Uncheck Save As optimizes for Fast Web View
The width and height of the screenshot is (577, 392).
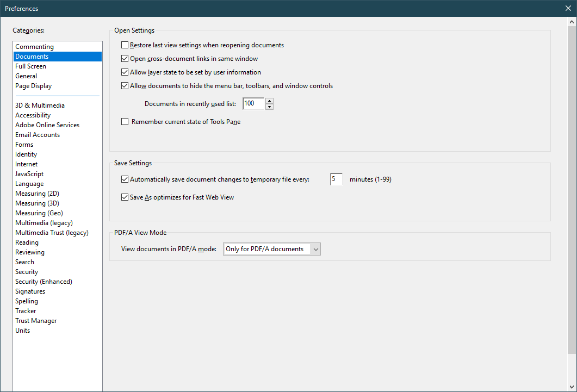point(125,197)
